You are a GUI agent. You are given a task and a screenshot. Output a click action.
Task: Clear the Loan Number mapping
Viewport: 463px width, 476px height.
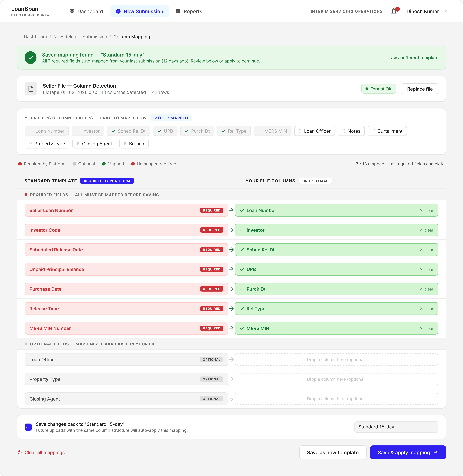pos(427,211)
